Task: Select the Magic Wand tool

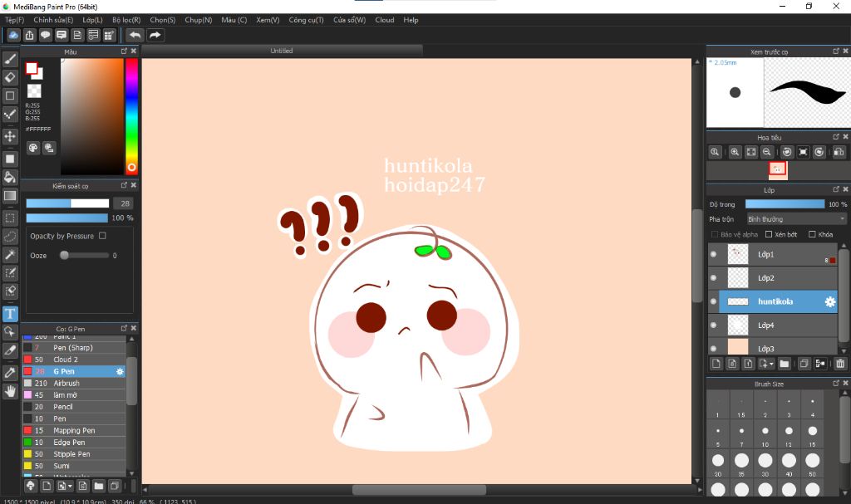Action: pos(10,254)
